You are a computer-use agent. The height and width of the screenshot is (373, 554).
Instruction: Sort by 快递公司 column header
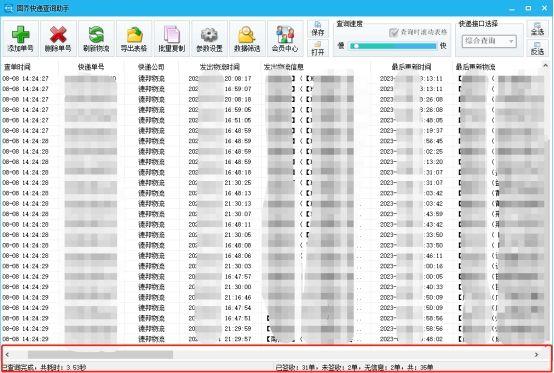coord(151,67)
